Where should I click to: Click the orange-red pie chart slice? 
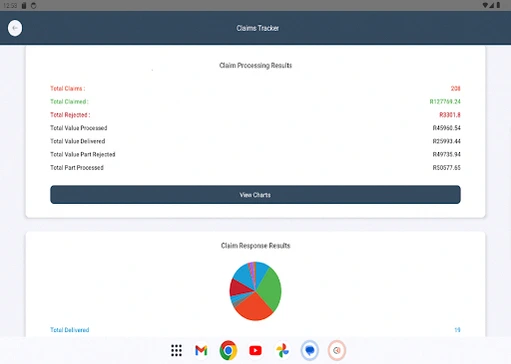253,307
